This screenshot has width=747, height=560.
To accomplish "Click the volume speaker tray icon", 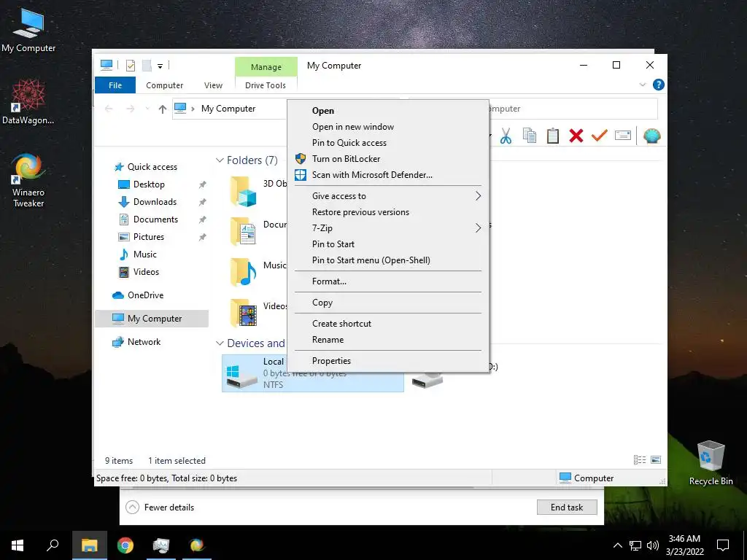I will click(652, 545).
